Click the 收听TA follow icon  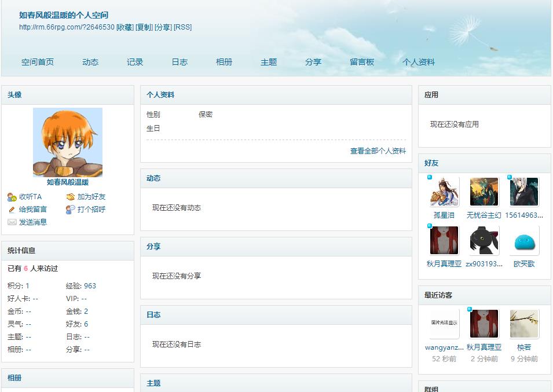[x=12, y=197]
